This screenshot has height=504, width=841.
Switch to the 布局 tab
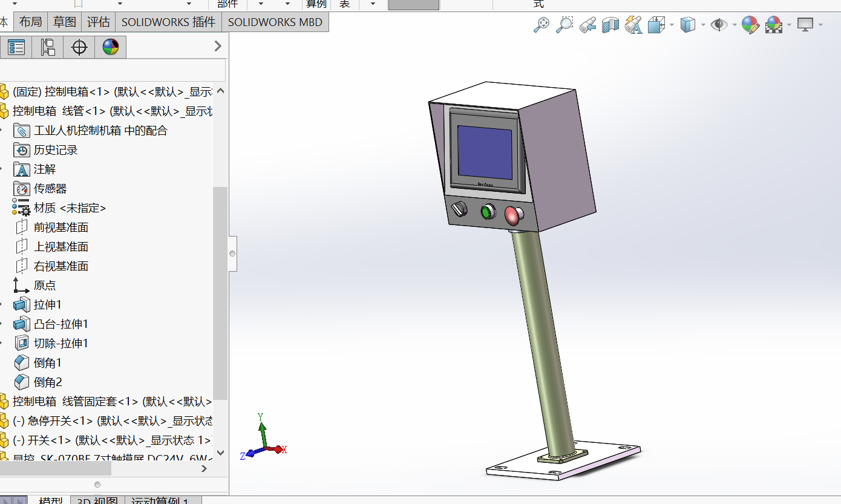30,22
